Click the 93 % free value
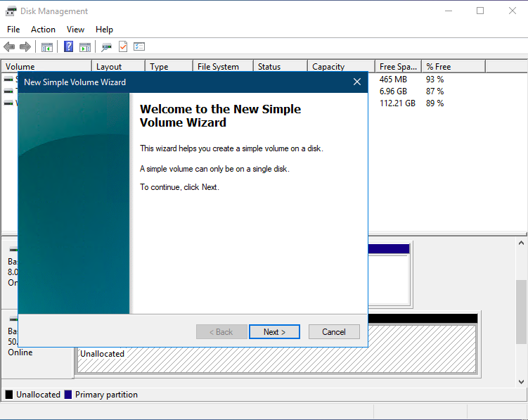The image size is (528, 420). click(x=434, y=79)
